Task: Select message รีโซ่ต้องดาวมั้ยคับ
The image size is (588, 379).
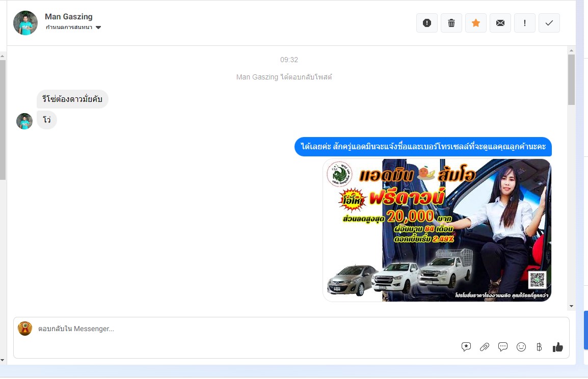Action: [x=72, y=99]
